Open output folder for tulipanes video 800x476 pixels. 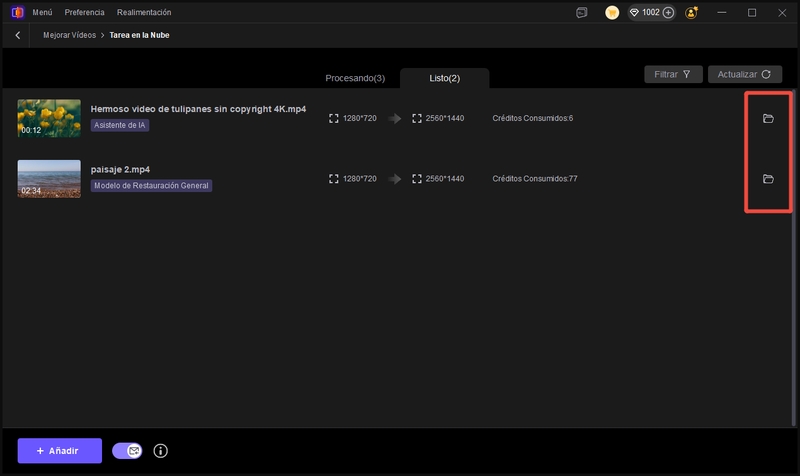[x=768, y=118]
